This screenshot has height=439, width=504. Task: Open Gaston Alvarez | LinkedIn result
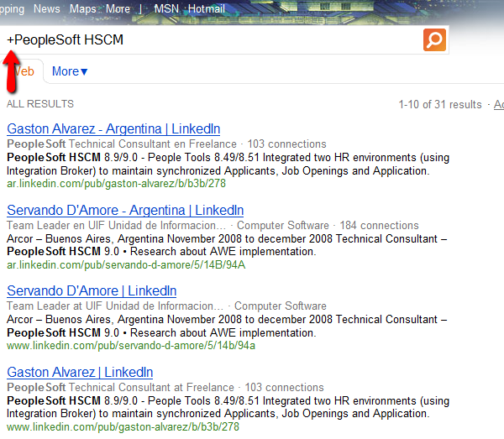click(x=80, y=373)
